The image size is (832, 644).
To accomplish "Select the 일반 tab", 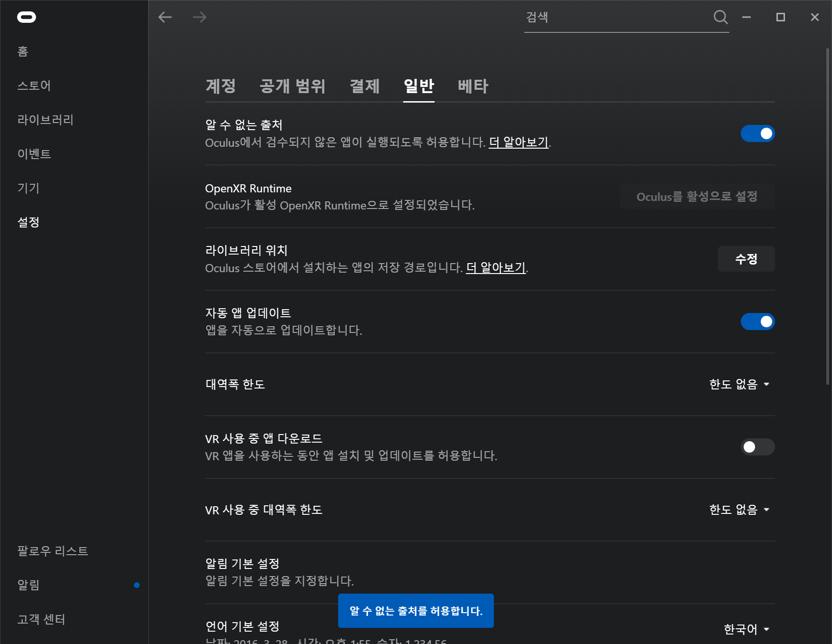I will pos(419,86).
